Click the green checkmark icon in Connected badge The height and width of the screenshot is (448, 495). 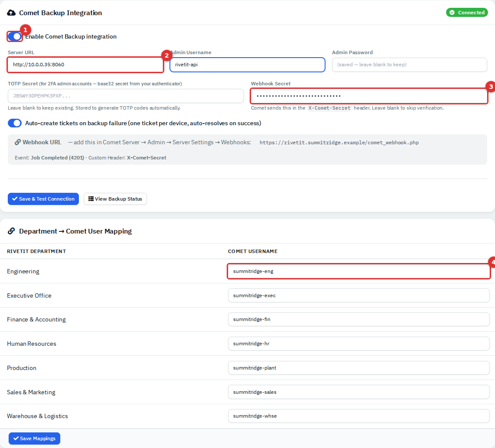click(452, 13)
